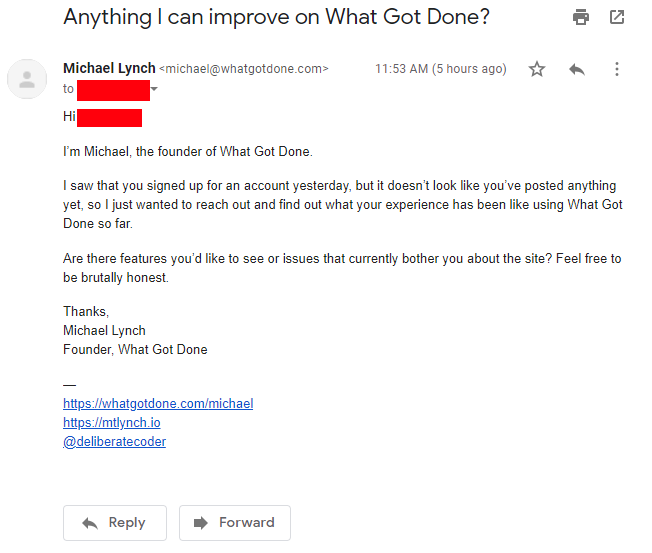
Task: Star the message from Michael Lynch
Action: tap(537, 69)
